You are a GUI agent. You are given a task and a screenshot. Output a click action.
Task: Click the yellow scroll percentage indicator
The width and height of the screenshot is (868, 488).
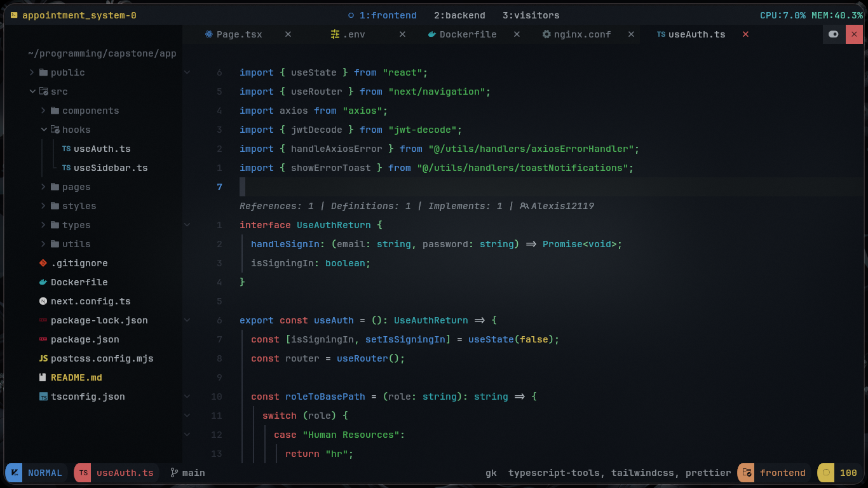coord(826,473)
